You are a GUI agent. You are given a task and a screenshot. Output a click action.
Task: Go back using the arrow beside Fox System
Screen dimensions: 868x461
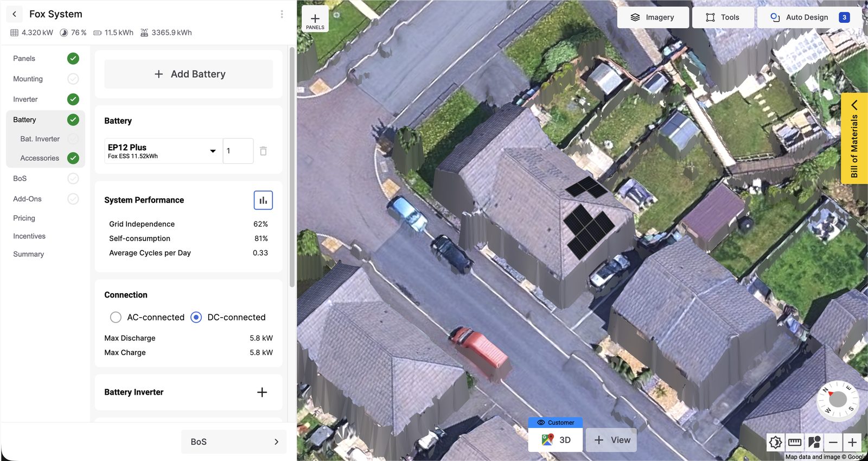tap(15, 14)
